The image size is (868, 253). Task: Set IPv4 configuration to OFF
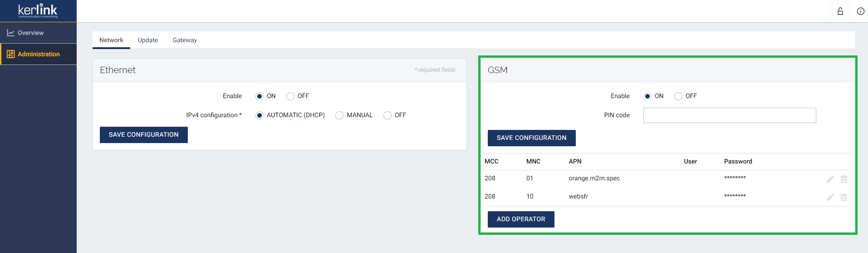[387, 115]
